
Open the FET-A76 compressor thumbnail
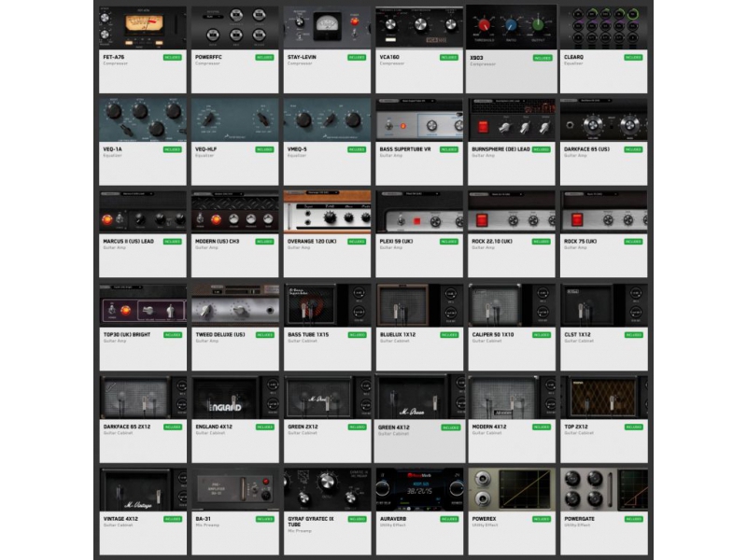coord(143,28)
